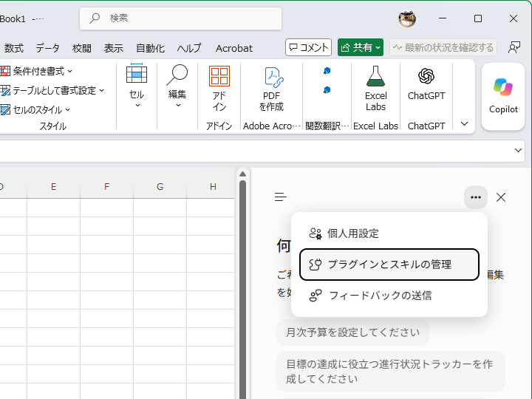Open Copilot pane hamburger menu
The height and width of the screenshot is (399, 532).
tap(280, 197)
